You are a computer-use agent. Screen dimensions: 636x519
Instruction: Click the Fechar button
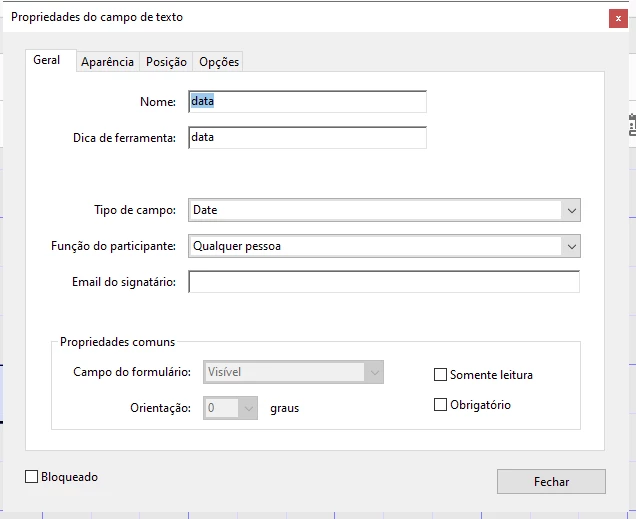click(551, 482)
